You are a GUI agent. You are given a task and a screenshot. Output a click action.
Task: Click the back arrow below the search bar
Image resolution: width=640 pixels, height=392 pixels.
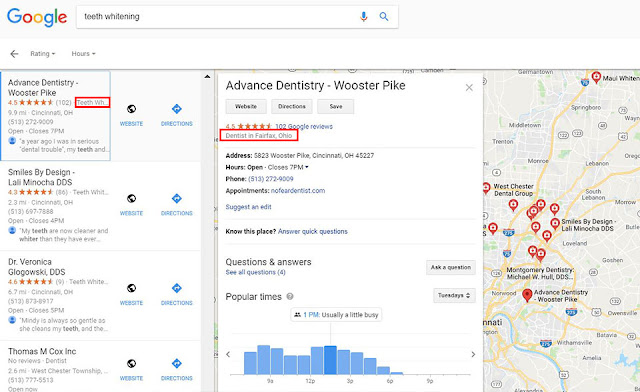[14, 54]
